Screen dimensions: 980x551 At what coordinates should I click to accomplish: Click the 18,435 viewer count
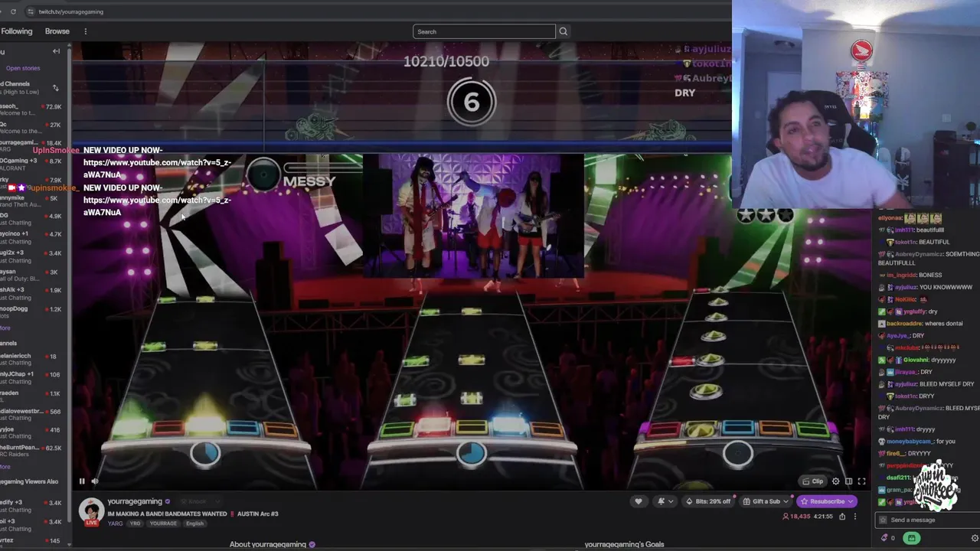tap(795, 517)
